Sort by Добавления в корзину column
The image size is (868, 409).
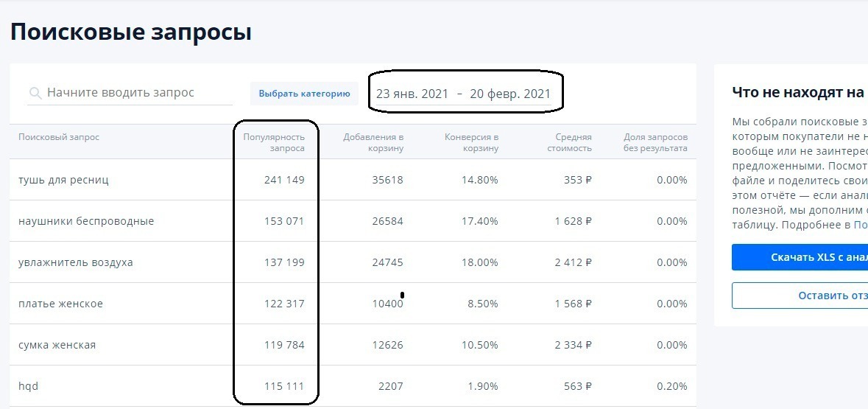coord(373,142)
